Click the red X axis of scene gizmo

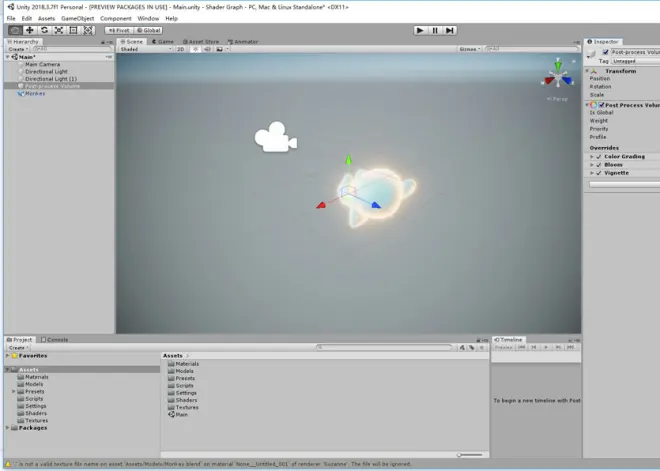(x=549, y=80)
